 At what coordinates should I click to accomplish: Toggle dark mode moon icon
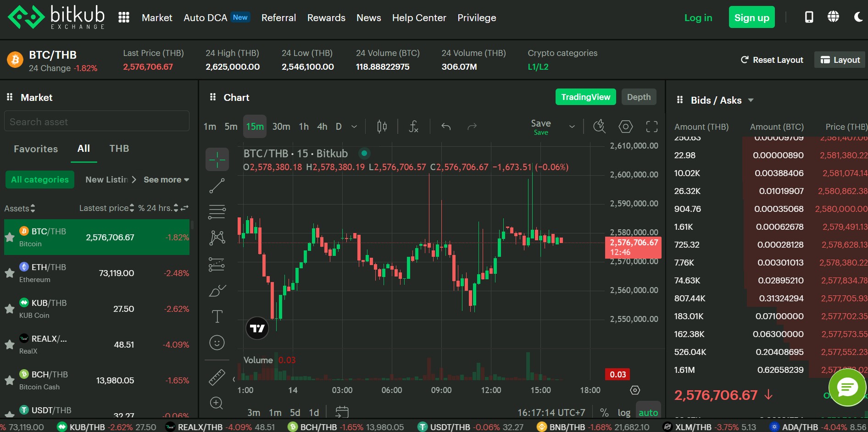point(858,17)
